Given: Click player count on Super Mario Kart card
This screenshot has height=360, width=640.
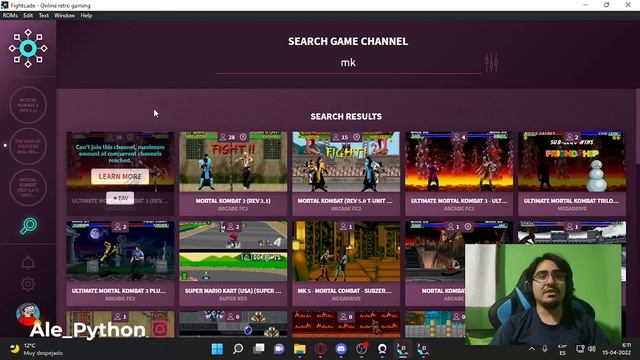Looking at the screenshot, I should point(233,227).
